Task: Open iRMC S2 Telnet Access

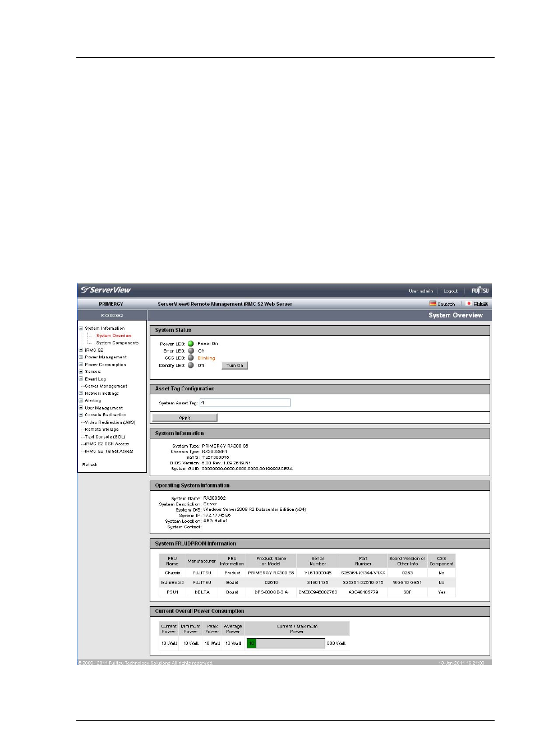Action: [x=109, y=451]
